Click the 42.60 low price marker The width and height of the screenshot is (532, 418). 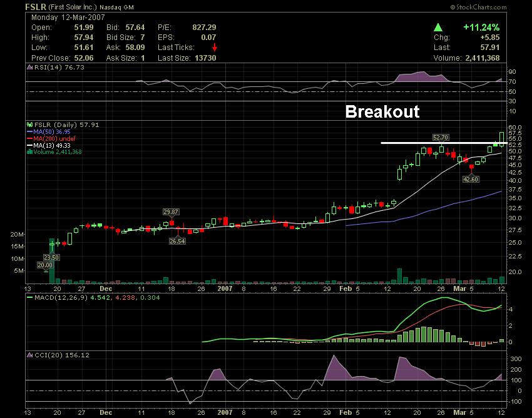(471, 179)
